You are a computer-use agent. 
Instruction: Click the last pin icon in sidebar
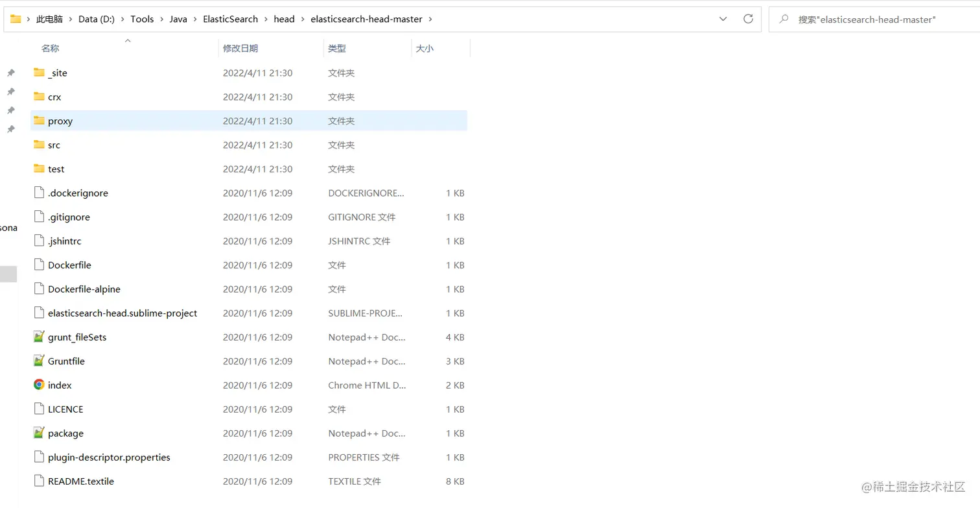coord(10,129)
